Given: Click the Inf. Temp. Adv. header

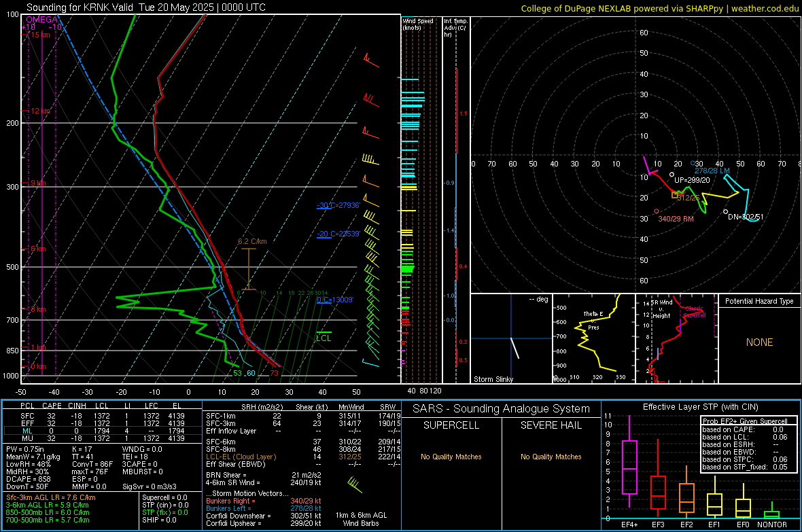Looking at the screenshot, I should (455, 28).
